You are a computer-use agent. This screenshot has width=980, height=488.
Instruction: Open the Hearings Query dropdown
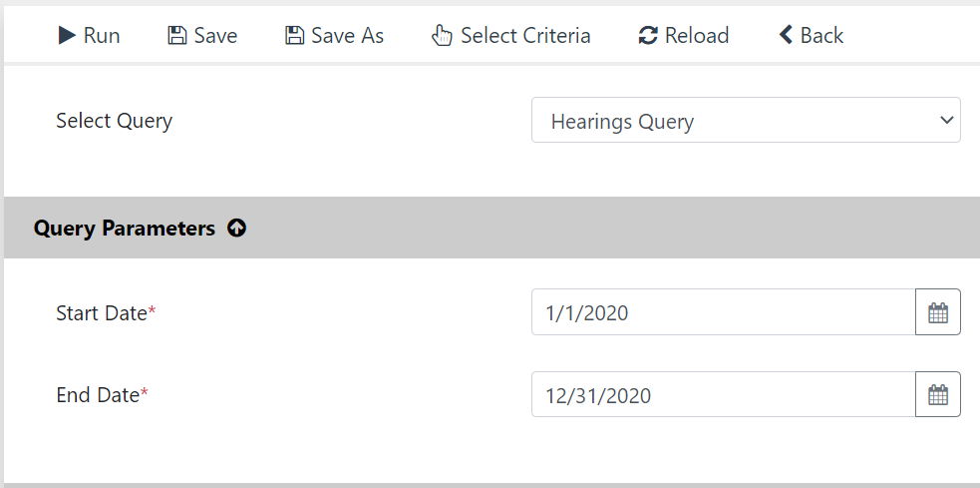pos(746,120)
